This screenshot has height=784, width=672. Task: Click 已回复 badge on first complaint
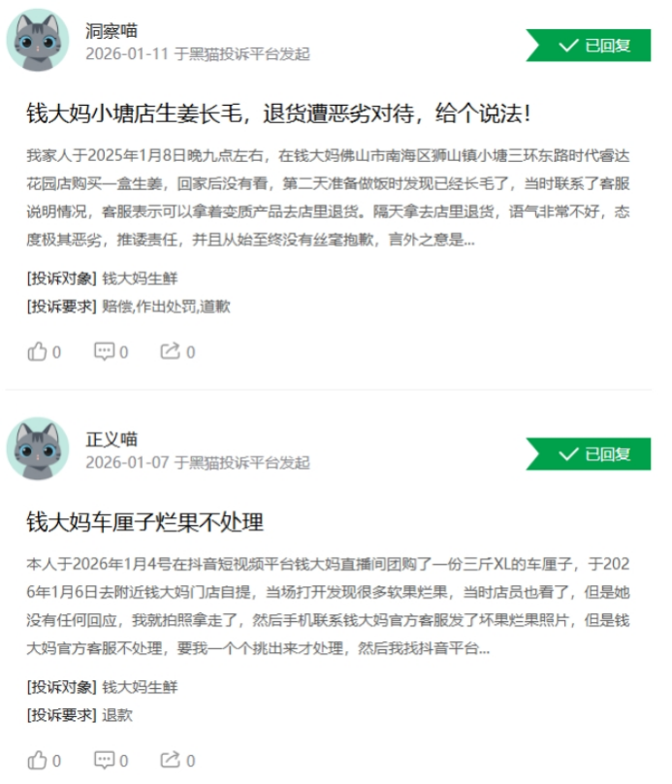(x=589, y=46)
